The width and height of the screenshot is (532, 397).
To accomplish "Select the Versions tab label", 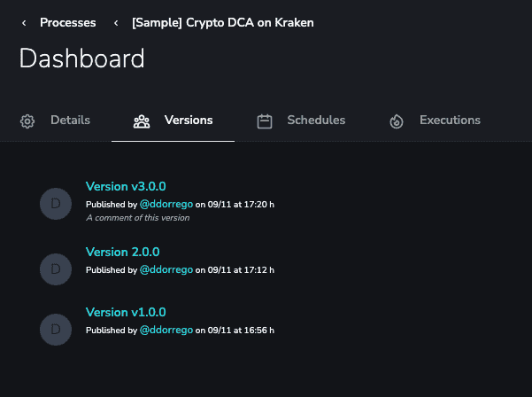I will 189,121.
